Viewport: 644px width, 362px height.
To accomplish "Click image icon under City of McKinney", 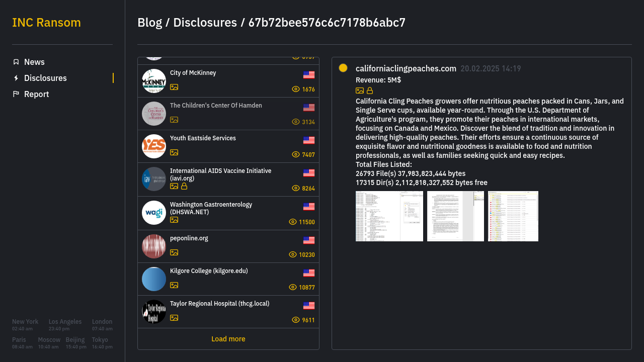I will point(174,87).
